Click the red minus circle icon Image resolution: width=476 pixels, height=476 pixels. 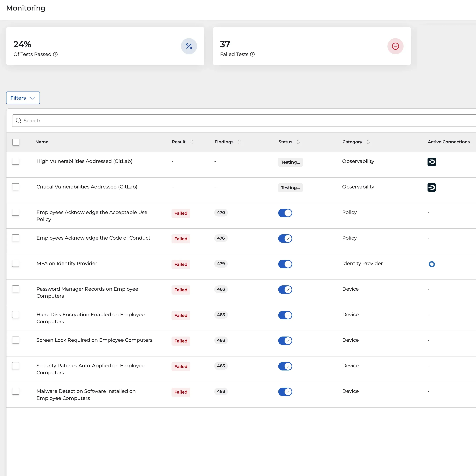point(395,46)
